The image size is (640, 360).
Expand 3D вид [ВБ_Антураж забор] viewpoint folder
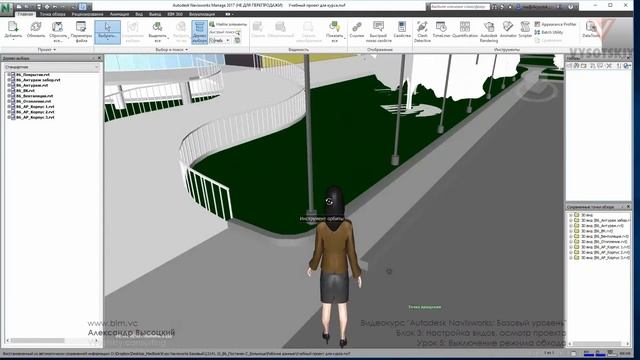coord(571,220)
